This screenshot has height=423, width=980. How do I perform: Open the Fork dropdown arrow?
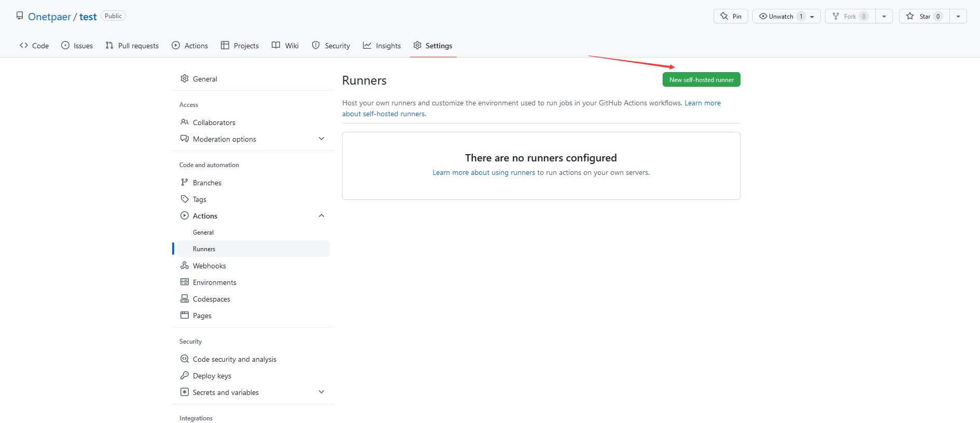(884, 16)
